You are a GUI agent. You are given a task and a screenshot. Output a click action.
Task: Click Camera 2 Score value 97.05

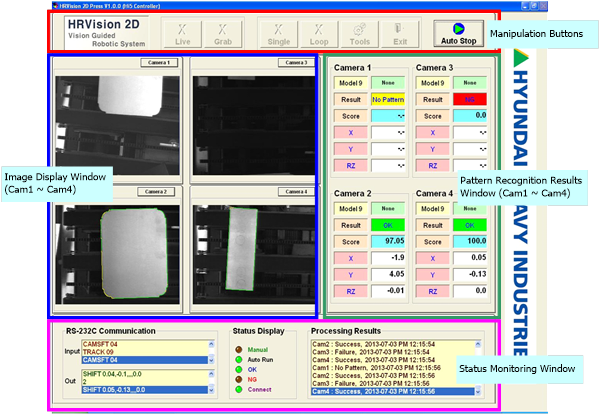coord(388,241)
